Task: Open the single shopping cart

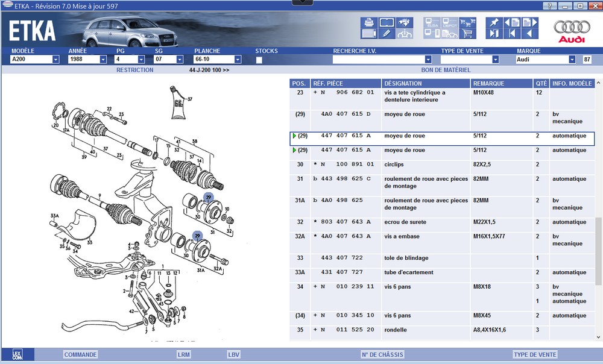Action: [x=468, y=34]
